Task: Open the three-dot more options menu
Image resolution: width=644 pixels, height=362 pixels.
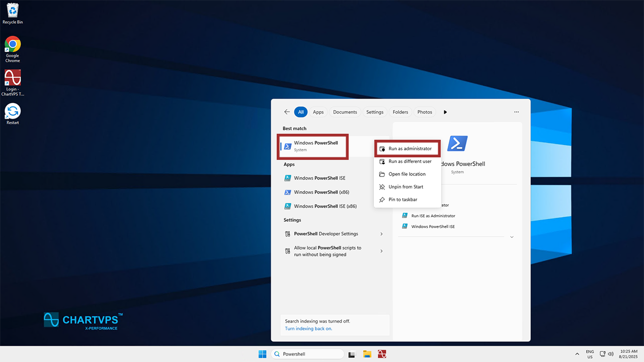Action: [516, 112]
